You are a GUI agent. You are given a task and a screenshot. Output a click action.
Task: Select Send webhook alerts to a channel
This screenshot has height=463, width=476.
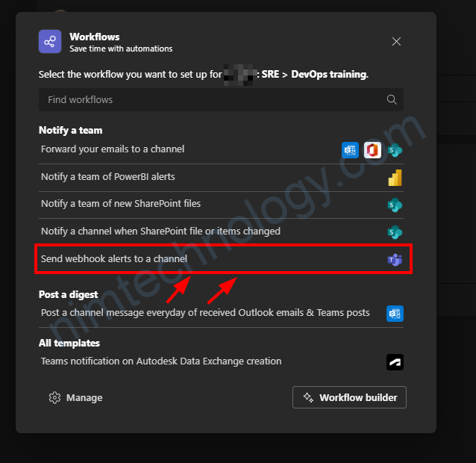coord(221,259)
